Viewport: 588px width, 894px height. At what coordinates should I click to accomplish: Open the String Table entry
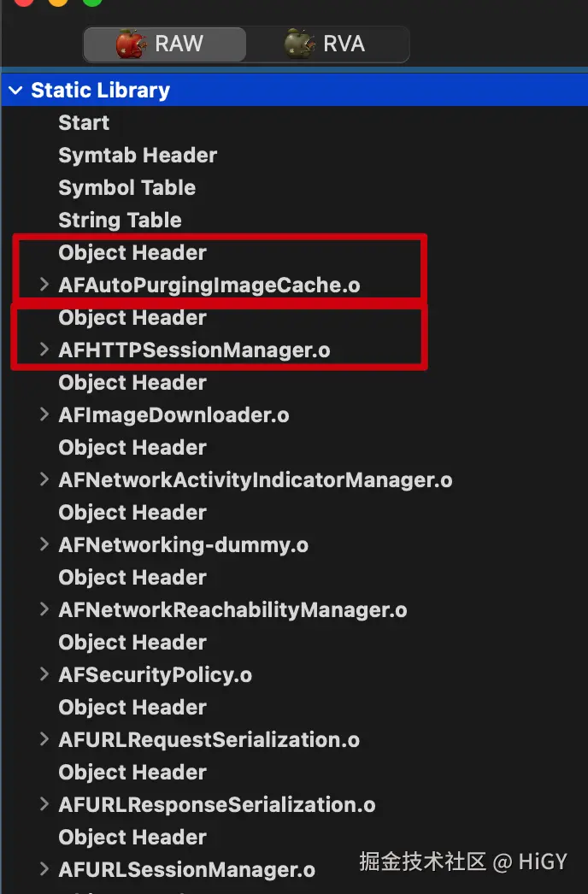(120, 221)
